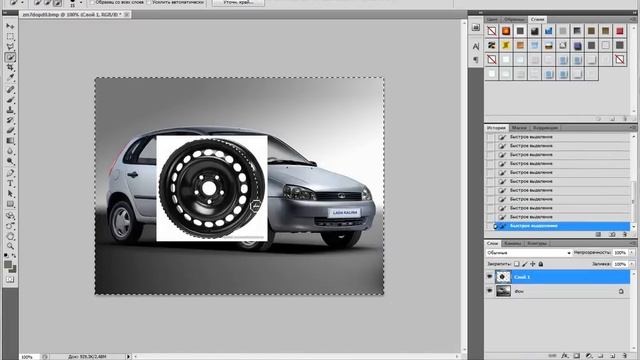Select the Dodge tool

click(x=10, y=162)
